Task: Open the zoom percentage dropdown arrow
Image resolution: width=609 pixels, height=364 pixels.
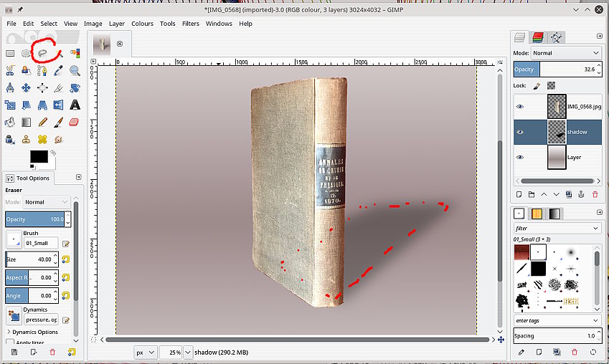Action: pyautogui.click(x=188, y=353)
